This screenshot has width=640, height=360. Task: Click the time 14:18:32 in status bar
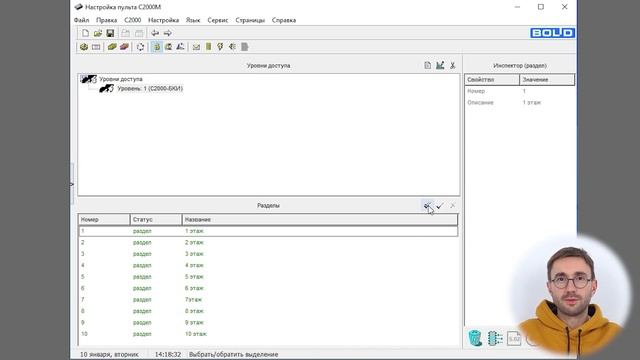168,354
